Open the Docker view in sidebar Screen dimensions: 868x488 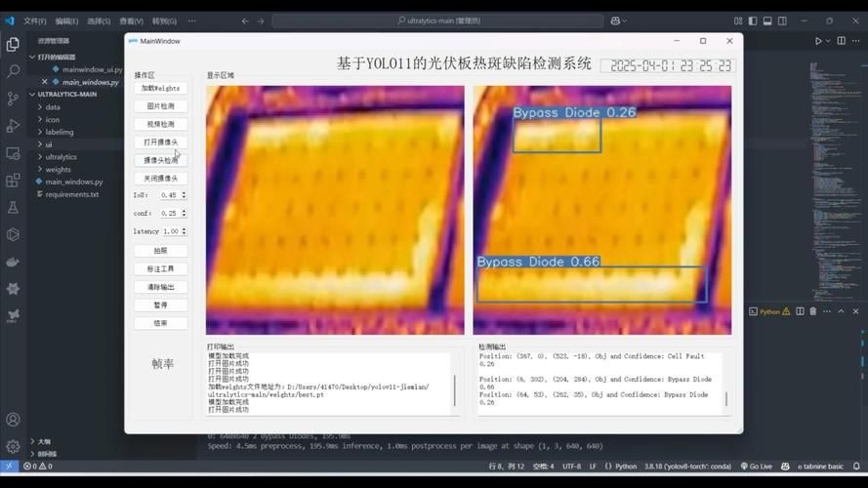tap(13, 262)
